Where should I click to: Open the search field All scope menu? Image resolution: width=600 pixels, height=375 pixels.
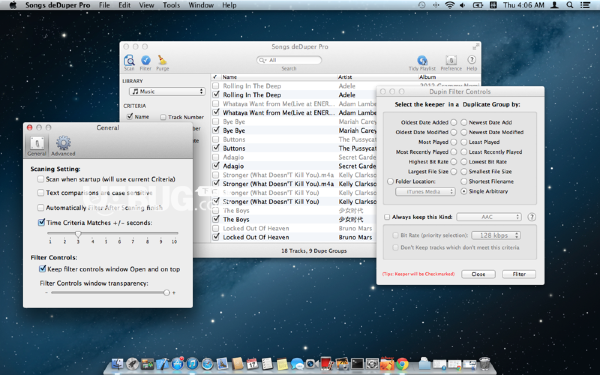coord(262,60)
